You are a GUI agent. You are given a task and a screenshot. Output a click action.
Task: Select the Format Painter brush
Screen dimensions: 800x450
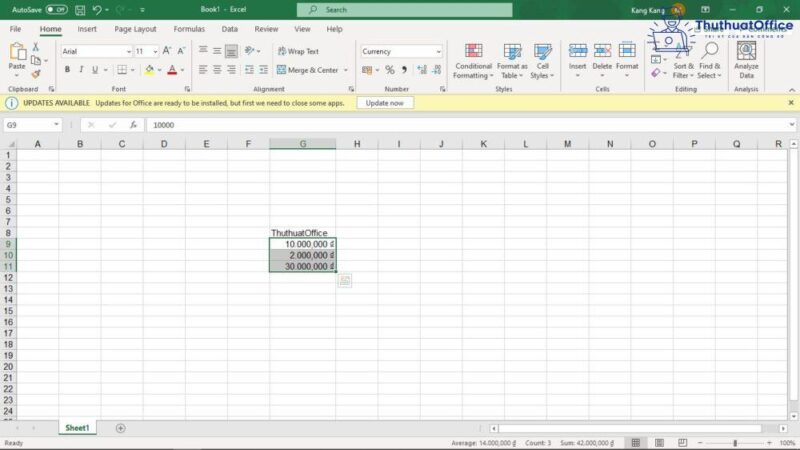[x=36, y=74]
